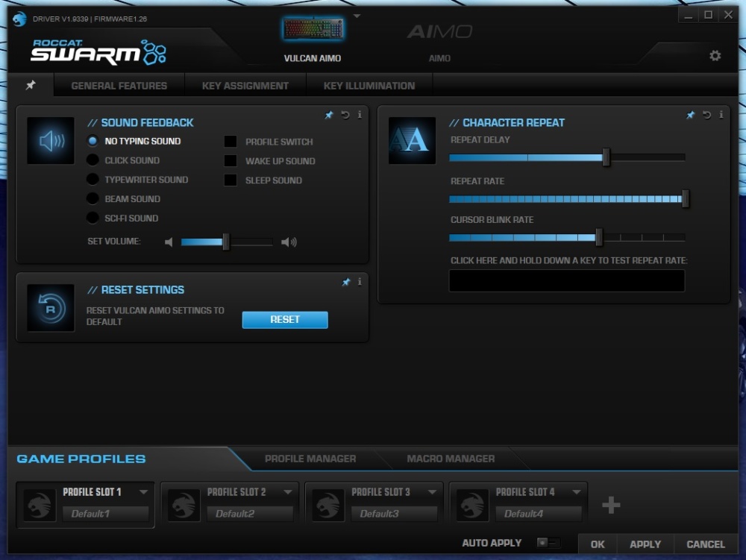Click the Default2 profile name
The height and width of the screenshot is (560, 746).
pos(250,514)
